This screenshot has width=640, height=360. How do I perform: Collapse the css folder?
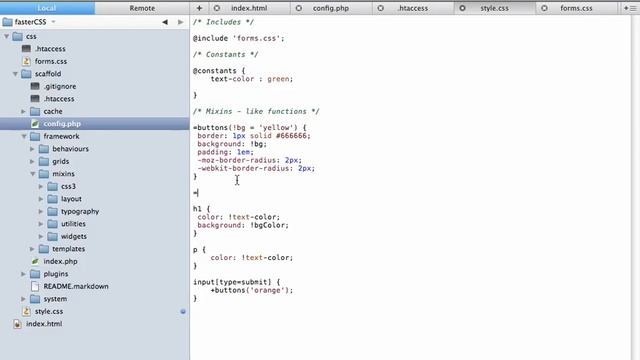click(7, 36)
